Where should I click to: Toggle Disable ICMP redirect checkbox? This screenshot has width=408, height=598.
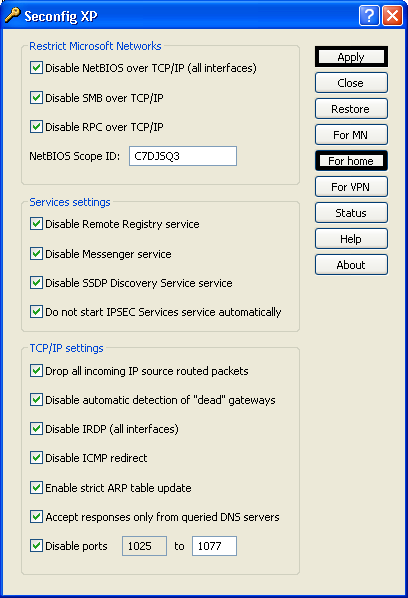pyautogui.click(x=36, y=458)
